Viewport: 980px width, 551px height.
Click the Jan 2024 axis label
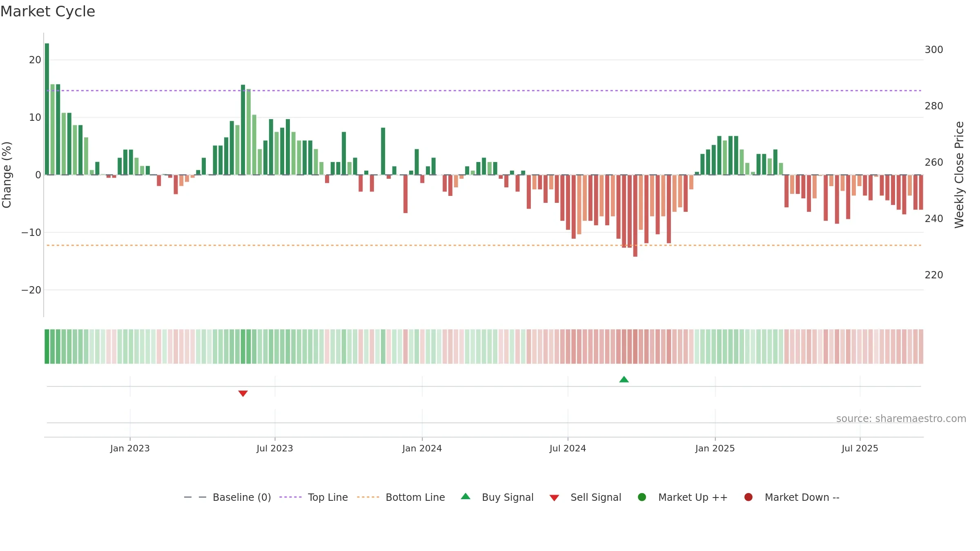point(422,449)
